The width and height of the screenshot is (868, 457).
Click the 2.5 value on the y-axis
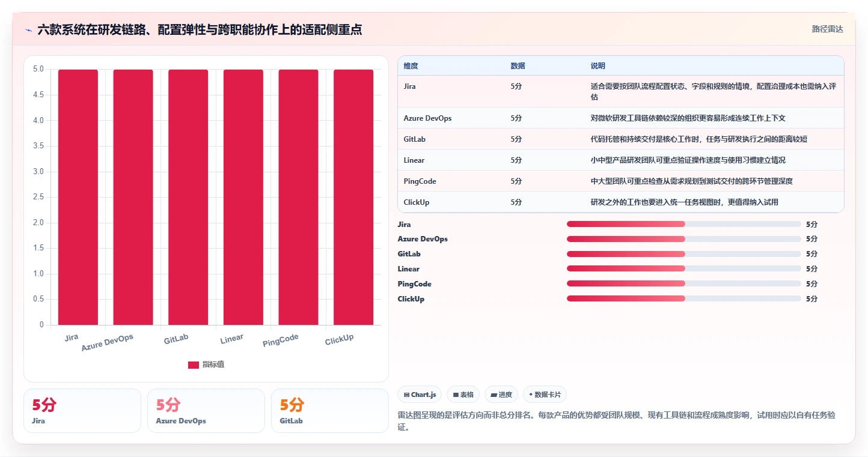tap(38, 197)
